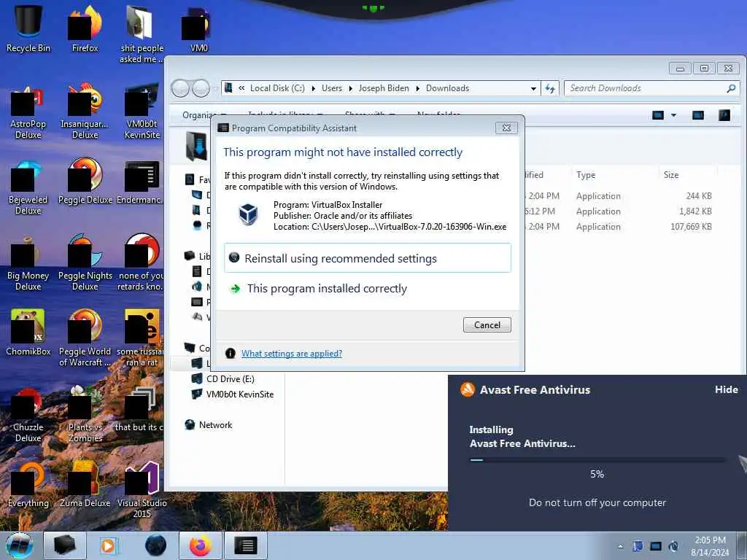Open the file Explorer taskbar button
Screen dimensions: 747x560
[65, 545]
